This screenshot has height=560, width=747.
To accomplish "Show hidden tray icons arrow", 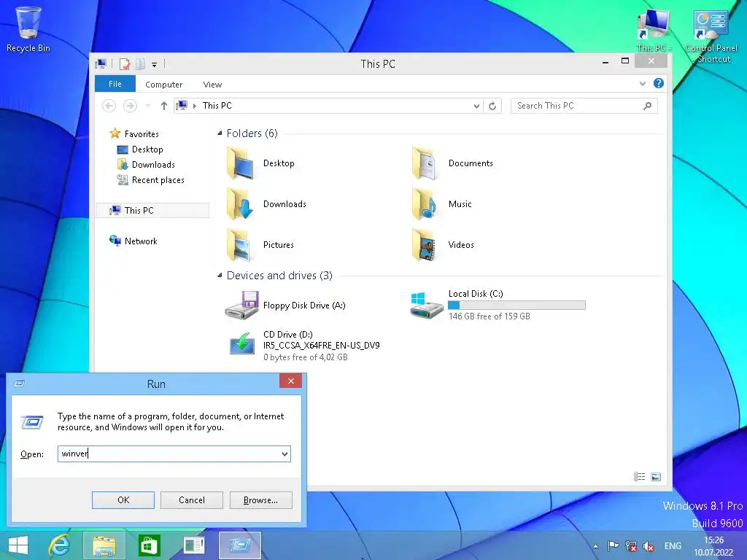I will point(595,546).
